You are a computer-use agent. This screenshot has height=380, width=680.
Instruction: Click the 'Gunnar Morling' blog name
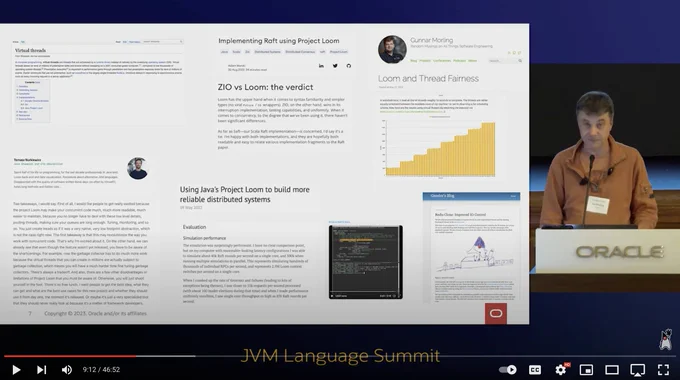point(432,40)
